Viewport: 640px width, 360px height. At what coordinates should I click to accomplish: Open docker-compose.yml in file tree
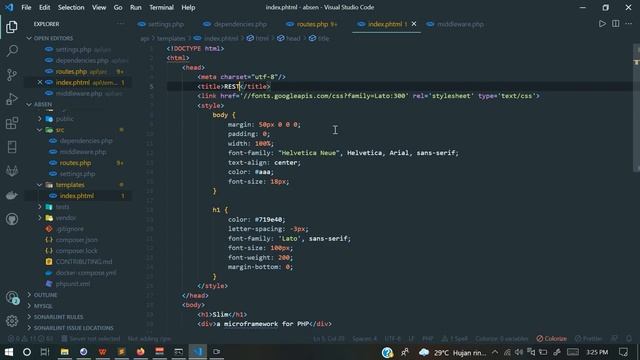(86, 273)
